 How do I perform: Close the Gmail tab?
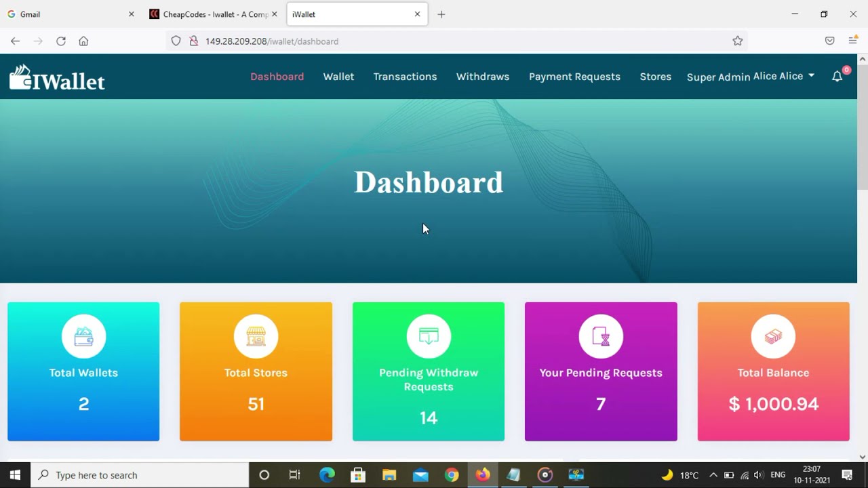(132, 14)
